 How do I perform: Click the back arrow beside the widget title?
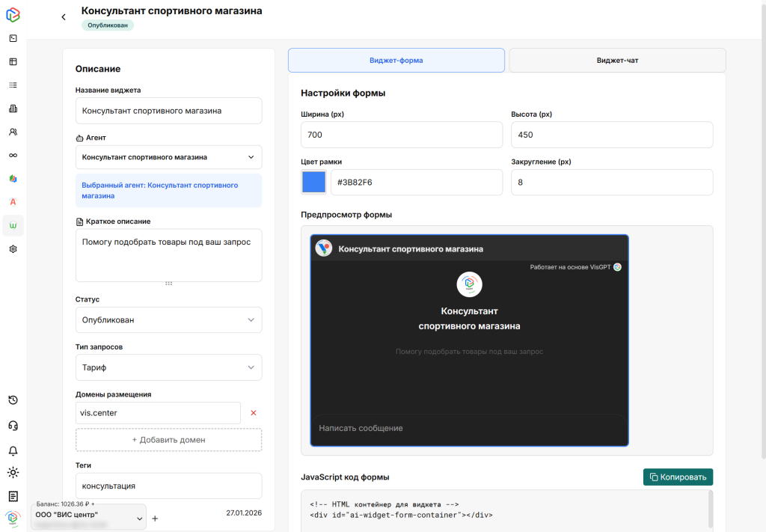click(64, 17)
